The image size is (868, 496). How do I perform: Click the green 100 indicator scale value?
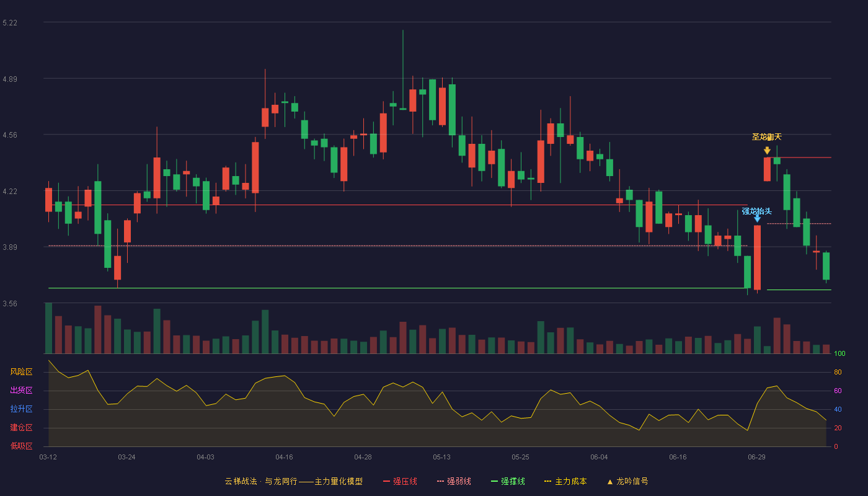tap(839, 353)
